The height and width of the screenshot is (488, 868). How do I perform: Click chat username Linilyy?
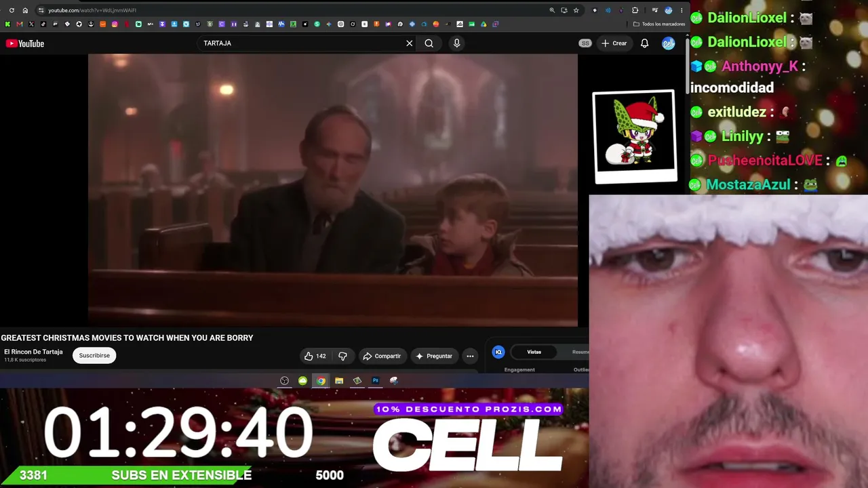click(742, 136)
